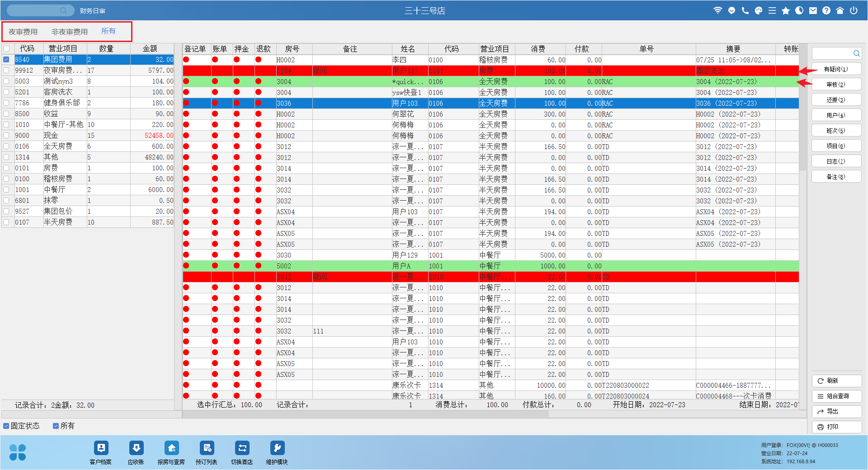
Task: Click 退款 red dot in 李四 row
Action: point(259,60)
